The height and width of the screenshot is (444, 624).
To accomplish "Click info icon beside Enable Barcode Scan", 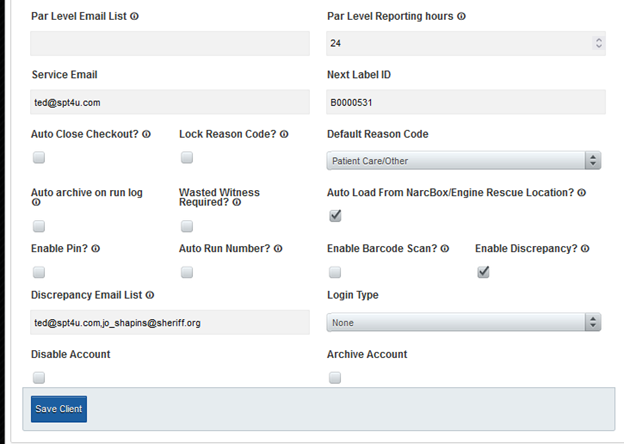I will coord(445,249).
